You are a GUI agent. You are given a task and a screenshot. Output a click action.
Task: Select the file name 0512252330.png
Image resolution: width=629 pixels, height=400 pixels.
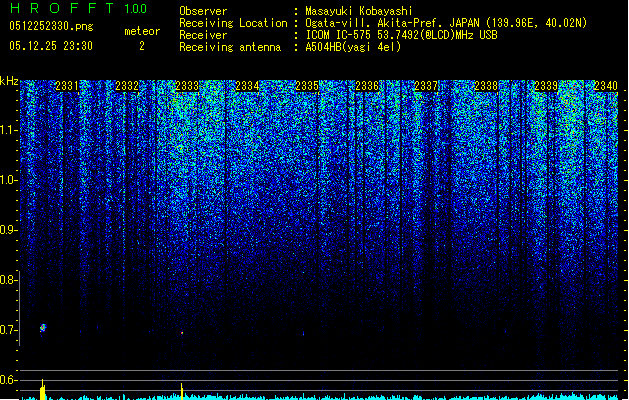[51, 26]
